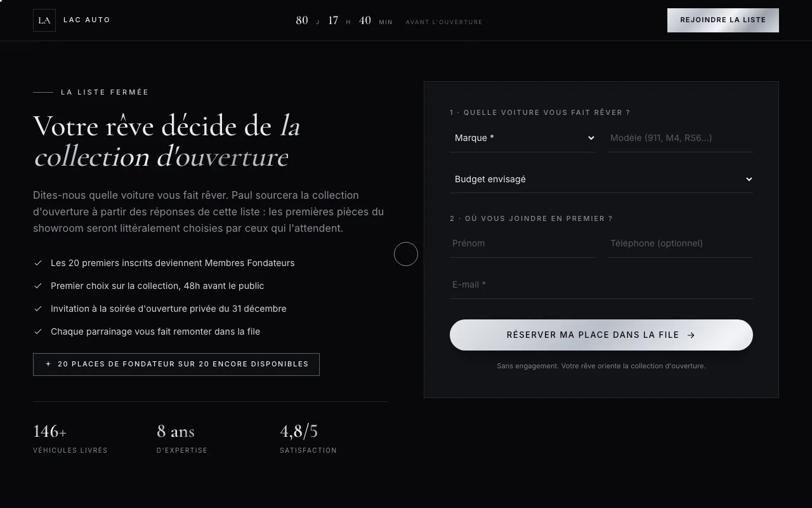The height and width of the screenshot is (508, 812).
Task: Click the checkmark beside Chaque parrainage line
Action: click(x=38, y=331)
